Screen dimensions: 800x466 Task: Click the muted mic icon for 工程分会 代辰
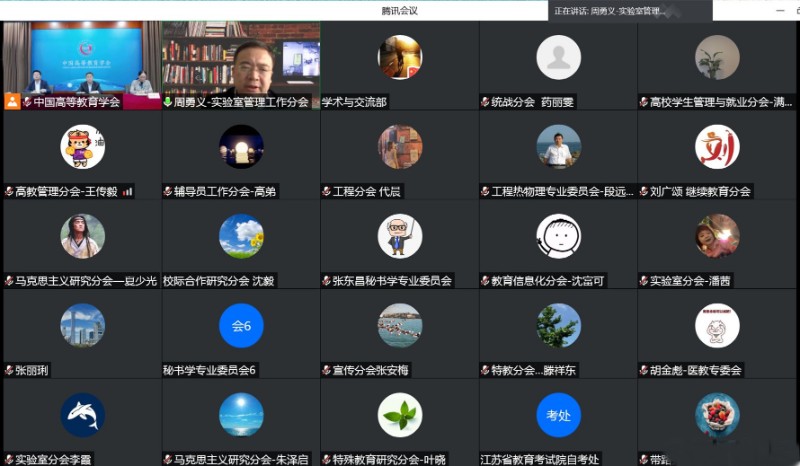tap(326, 191)
